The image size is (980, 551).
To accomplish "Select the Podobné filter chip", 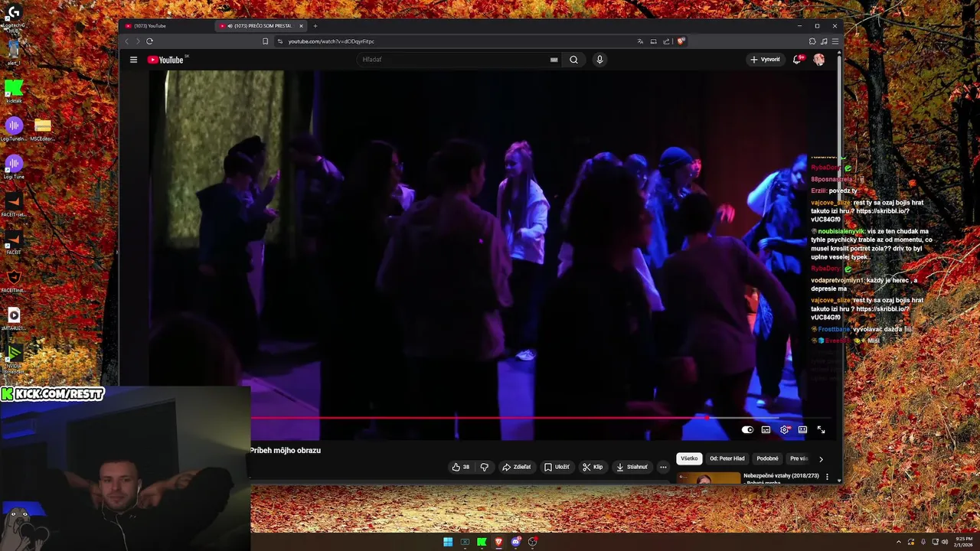I will point(767,458).
